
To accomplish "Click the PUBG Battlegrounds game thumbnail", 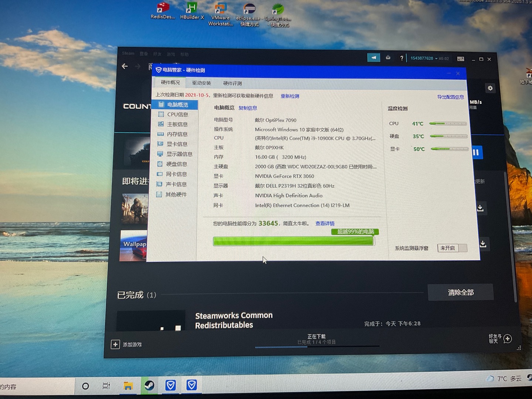I will point(135,208).
